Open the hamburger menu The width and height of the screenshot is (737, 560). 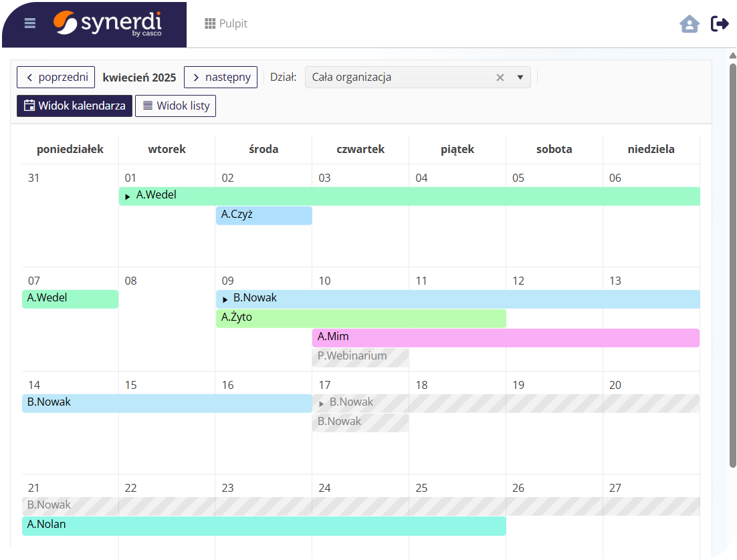(29, 23)
